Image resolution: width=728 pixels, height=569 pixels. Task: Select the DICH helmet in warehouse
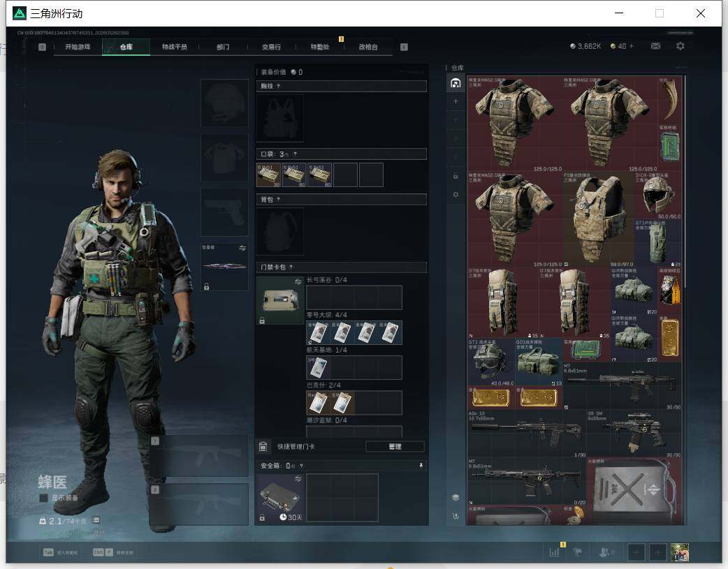coord(658,195)
